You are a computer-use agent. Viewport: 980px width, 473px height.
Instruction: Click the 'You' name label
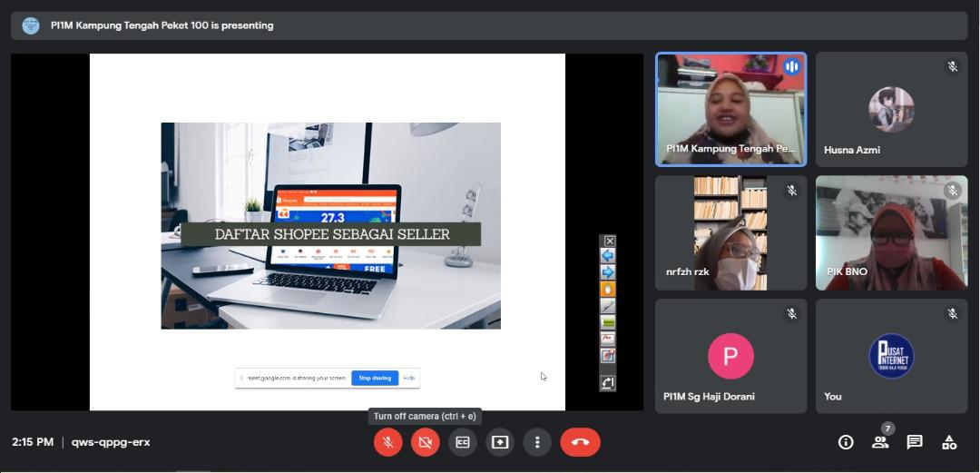(832, 397)
